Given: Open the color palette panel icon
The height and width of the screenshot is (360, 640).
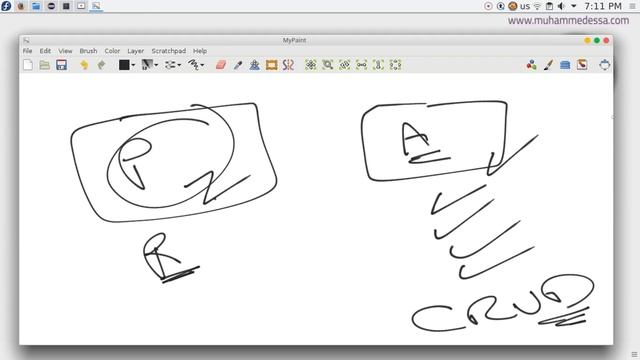Looking at the screenshot, I should (531, 65).
